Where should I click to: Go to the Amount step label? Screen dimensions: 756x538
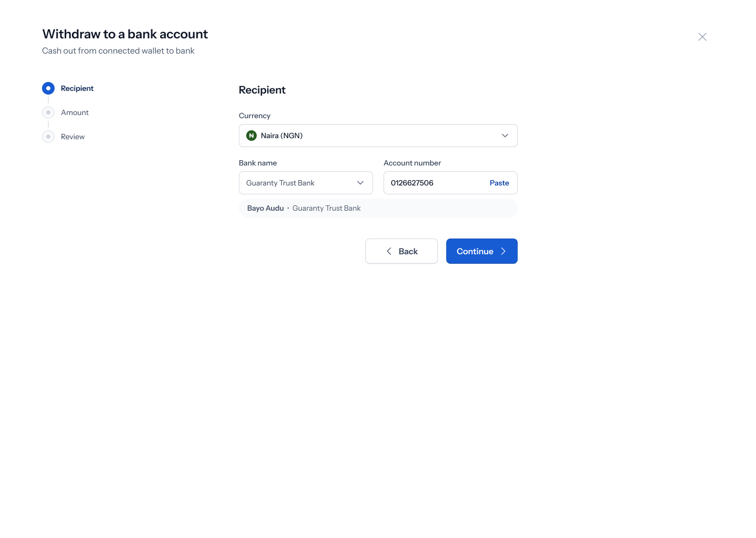(x=75, y=112)
